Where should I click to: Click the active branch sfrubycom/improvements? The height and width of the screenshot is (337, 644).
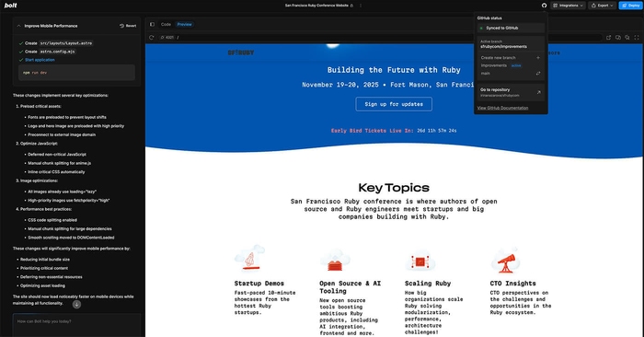(503, 46)
